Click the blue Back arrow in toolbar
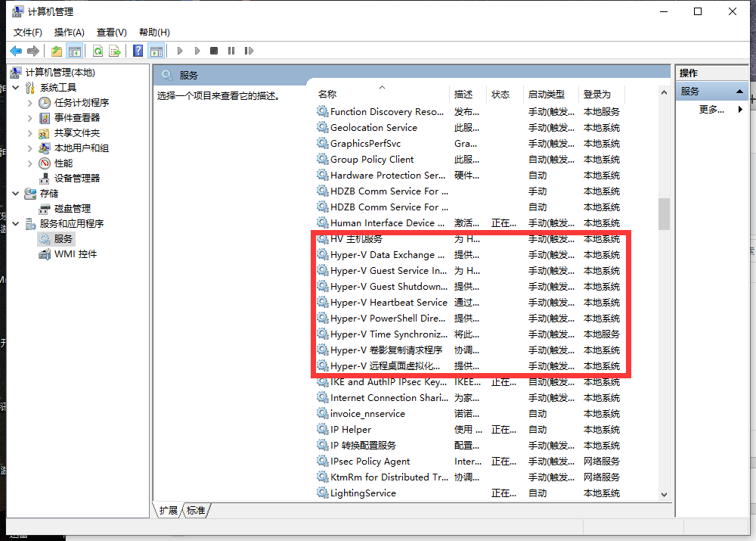The image size is (756, 541). pos(16,51)
